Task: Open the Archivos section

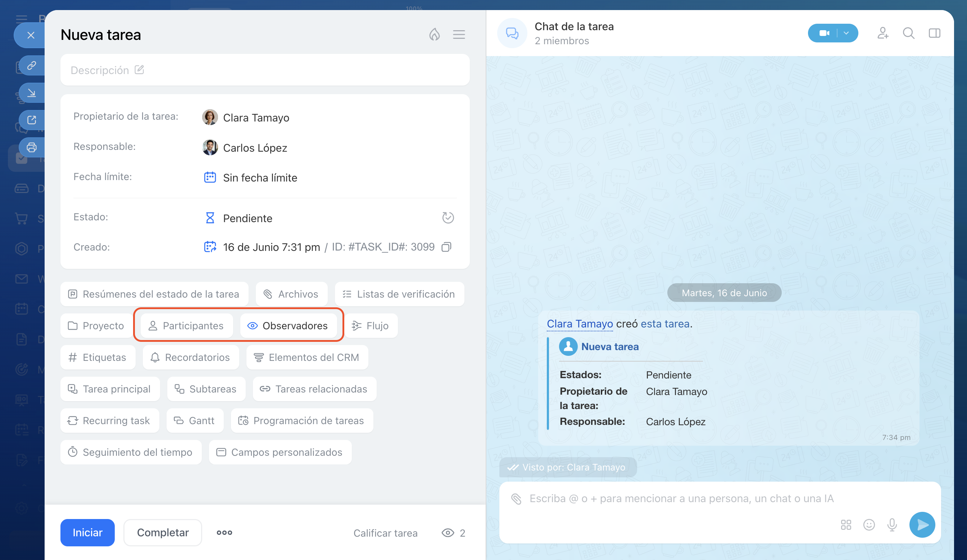Action: pyautogui.click(x=292, y=294)
